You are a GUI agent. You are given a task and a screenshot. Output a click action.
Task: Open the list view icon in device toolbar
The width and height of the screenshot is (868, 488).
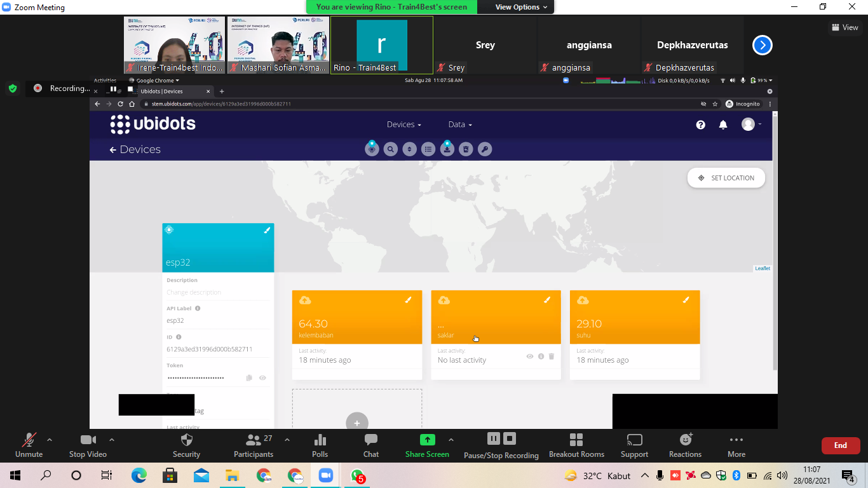428,149
